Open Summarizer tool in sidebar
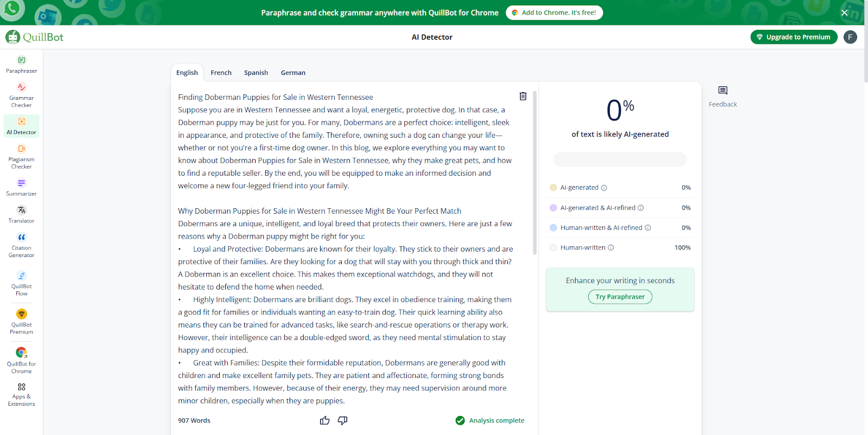 [21, 187]
